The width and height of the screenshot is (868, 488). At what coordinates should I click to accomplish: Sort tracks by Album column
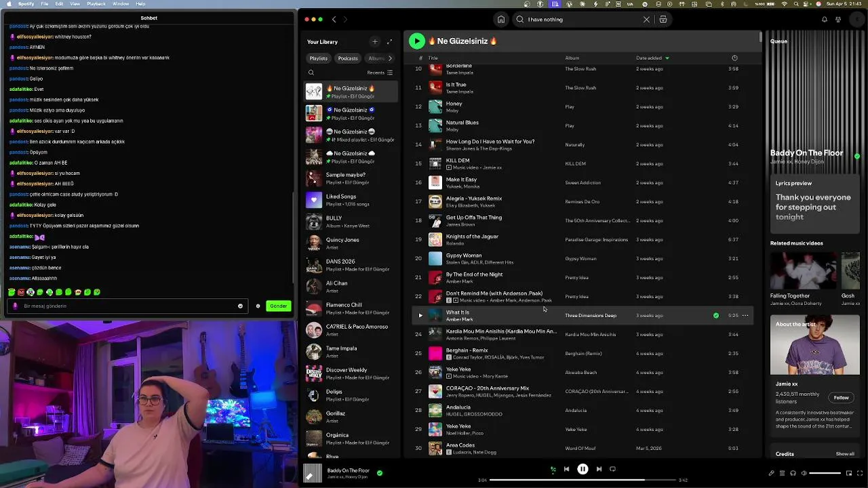[572, 58]
